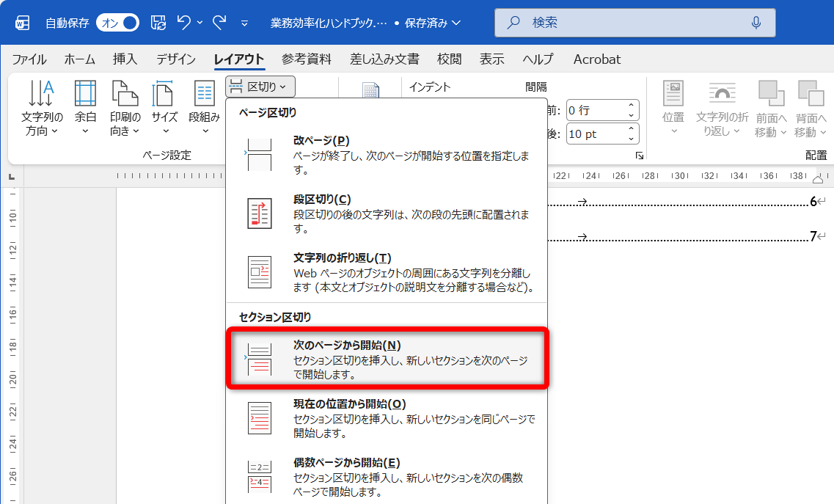Select 偶数ページから開始(E) section break

point(386,477)
